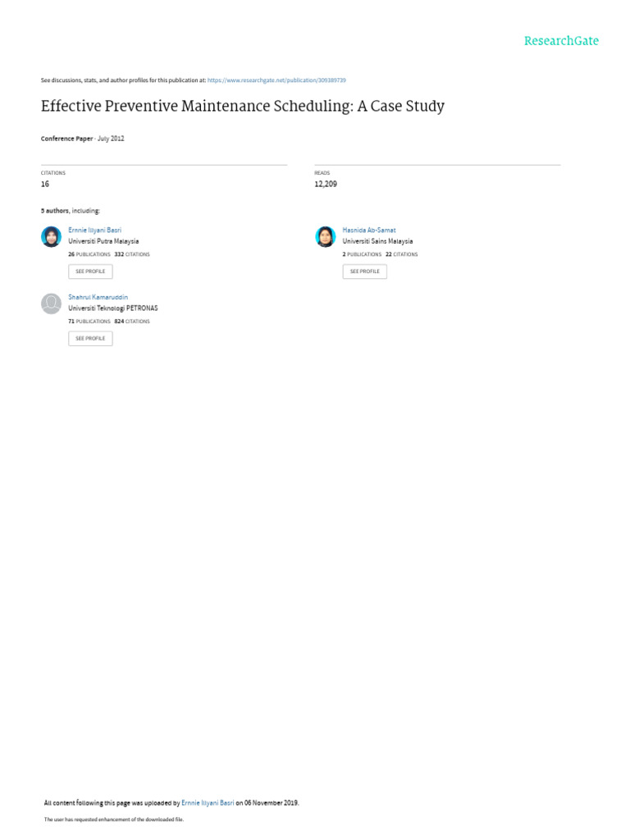Click uploader link Ernnie Illyani Basri in footer
The image size is (630, 840).
tap(208, 802)
